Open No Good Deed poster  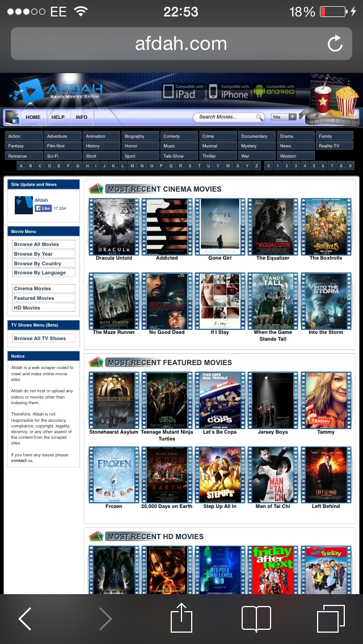167,301
